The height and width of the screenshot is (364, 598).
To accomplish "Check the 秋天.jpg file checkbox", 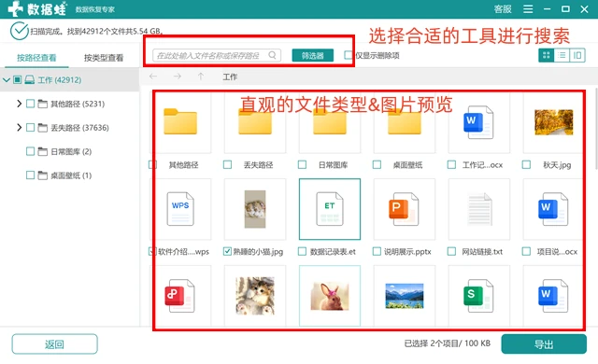I will (x=526, y=164).
